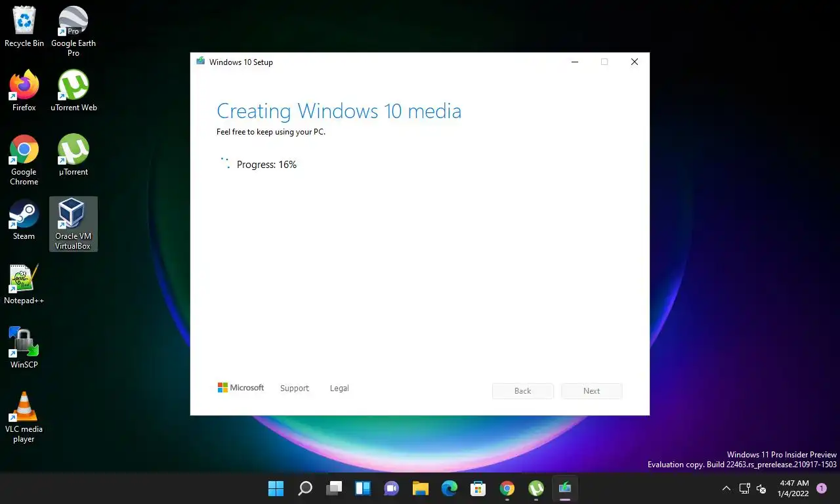Switch to uTorrent on the taskbar
This screenshot has height=504, width=840.
(536, 488)
